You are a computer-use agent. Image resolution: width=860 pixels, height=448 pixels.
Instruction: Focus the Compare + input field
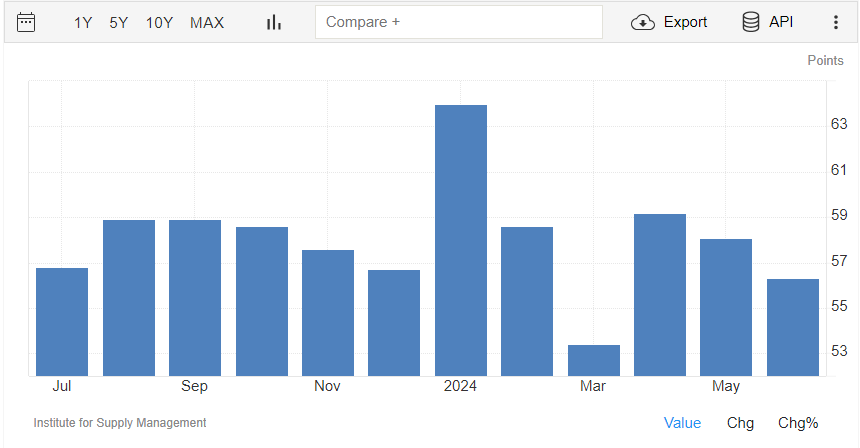click(459, 22)
